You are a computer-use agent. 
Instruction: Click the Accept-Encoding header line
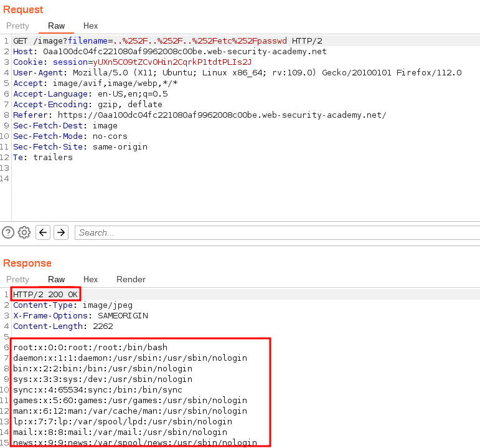(x=88, y=105)
